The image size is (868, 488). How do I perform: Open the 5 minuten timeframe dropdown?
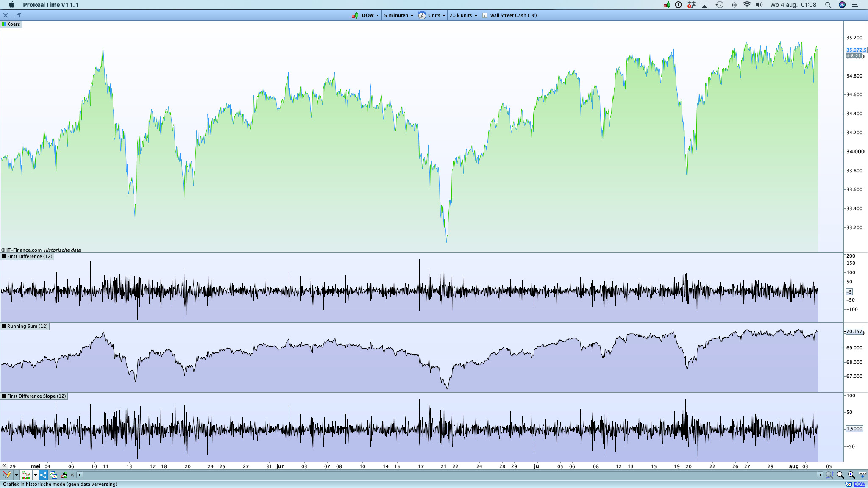(x=398, y=15)
